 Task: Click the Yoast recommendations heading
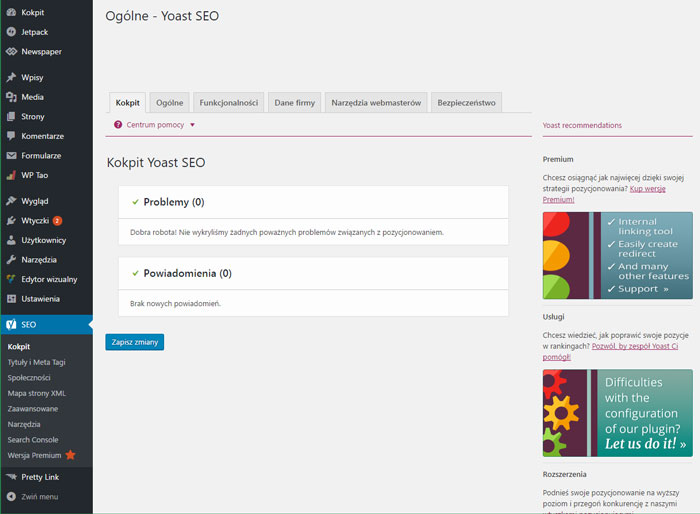point(582,125)
